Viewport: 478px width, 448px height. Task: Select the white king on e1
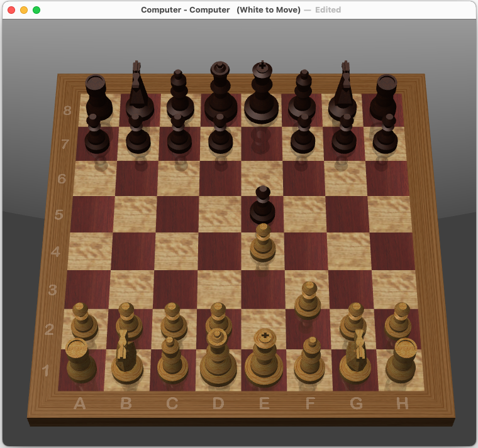pos(264,361)
